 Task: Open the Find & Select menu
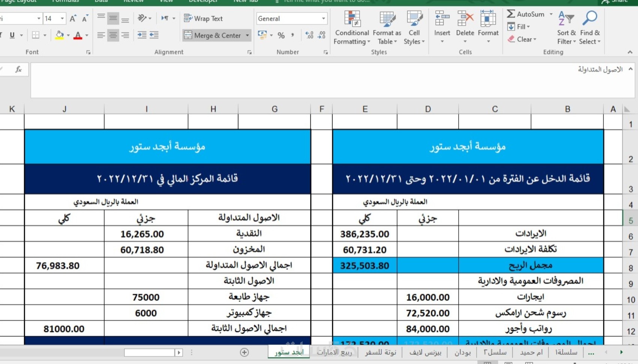[590, 28]
